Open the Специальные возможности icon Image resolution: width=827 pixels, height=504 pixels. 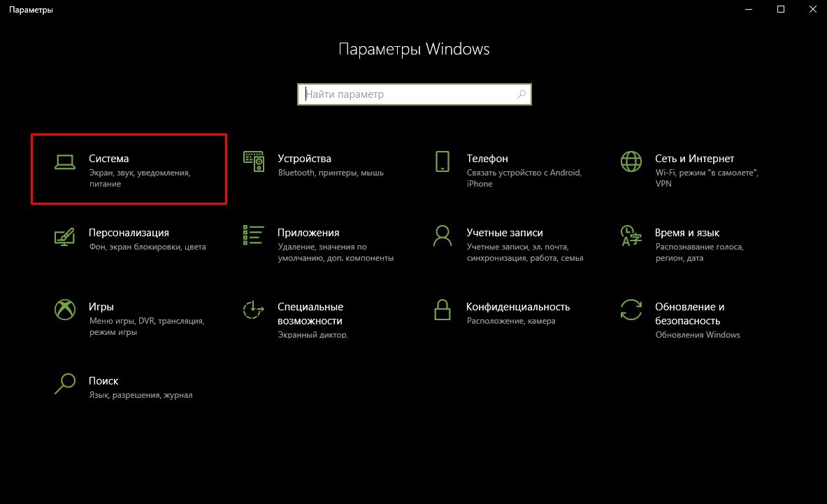click(254, 310)
